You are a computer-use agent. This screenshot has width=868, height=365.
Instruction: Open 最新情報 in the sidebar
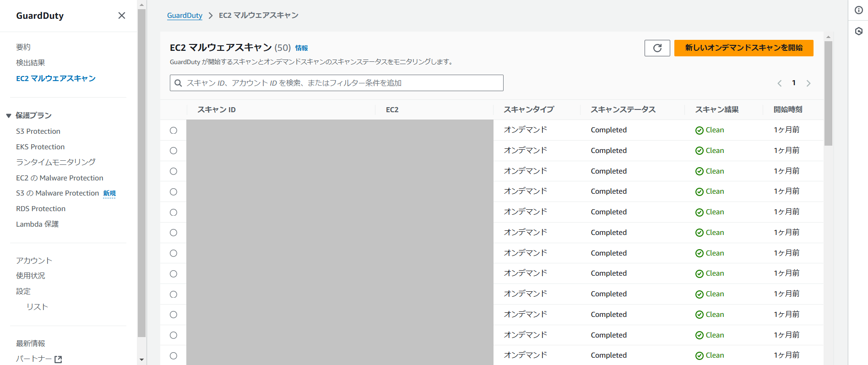(31, 343)
